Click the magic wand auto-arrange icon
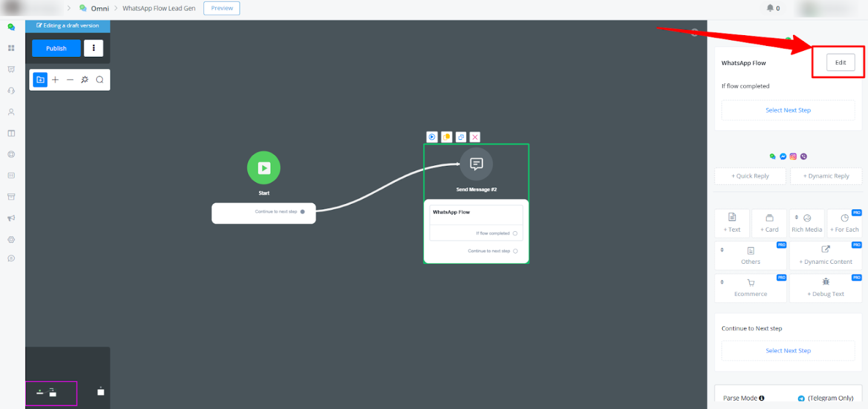Screen dimensions: 868x409 pyautogui.click(x=85, y=80)
